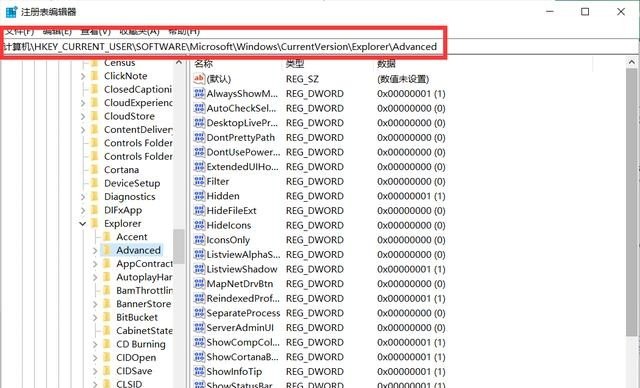Viewport: 640px width, 388px height.
Task: Click the string icon of the (默认) value
Action: [x=199, y=78]
